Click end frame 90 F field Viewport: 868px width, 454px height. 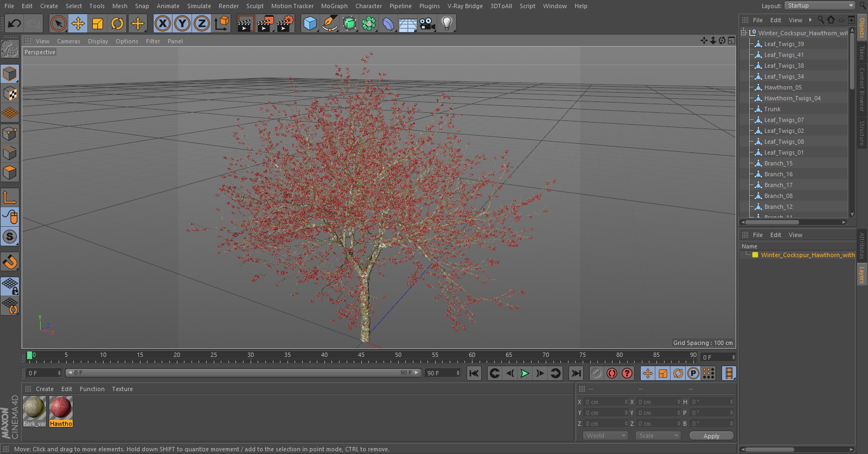coord(443,373)
